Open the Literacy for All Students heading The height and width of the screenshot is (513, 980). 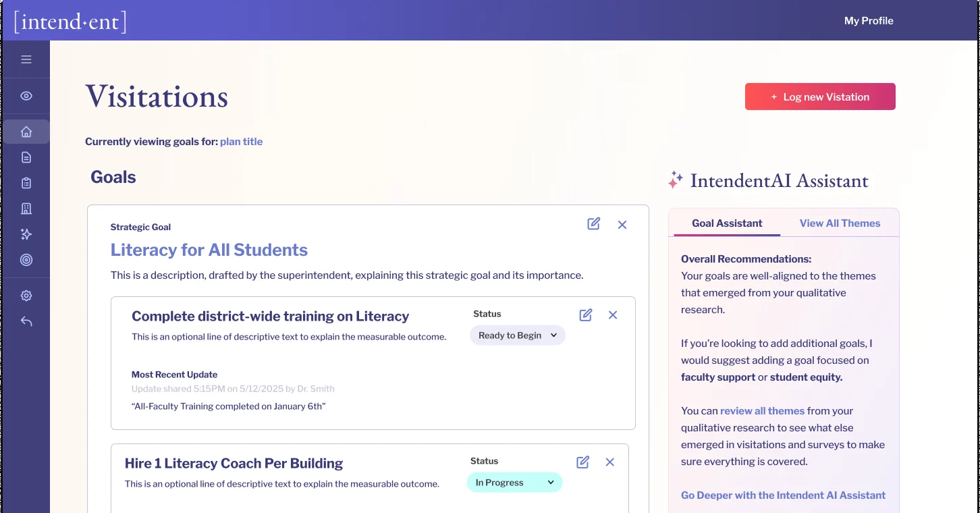209,250
